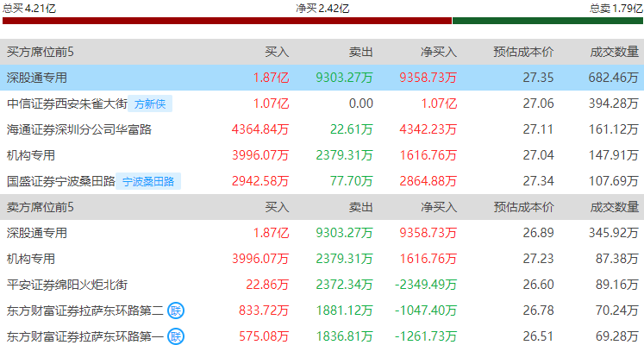Click 1881.12万 sell amount value
The width and height of the screenshot is (644, 345).
[344, 310]
